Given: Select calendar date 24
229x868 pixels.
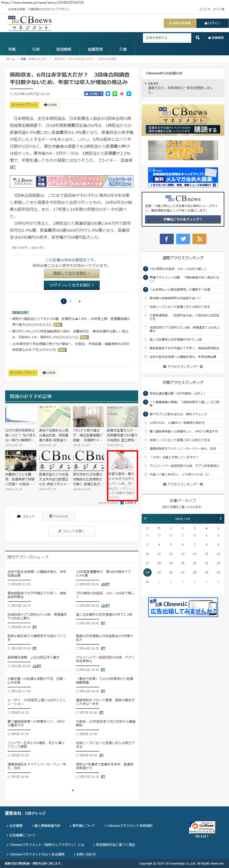Looking at the screenshot, I should [x=147, y=572].
